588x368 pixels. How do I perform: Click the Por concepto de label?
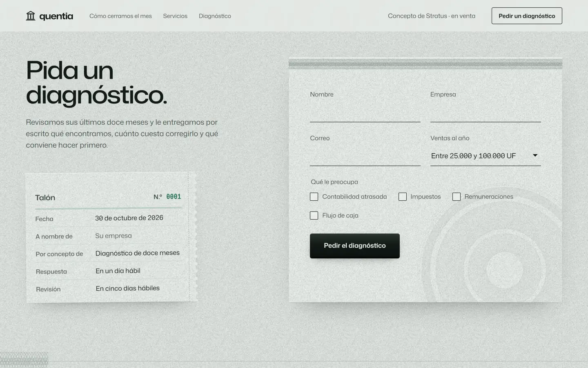(59, 254)
